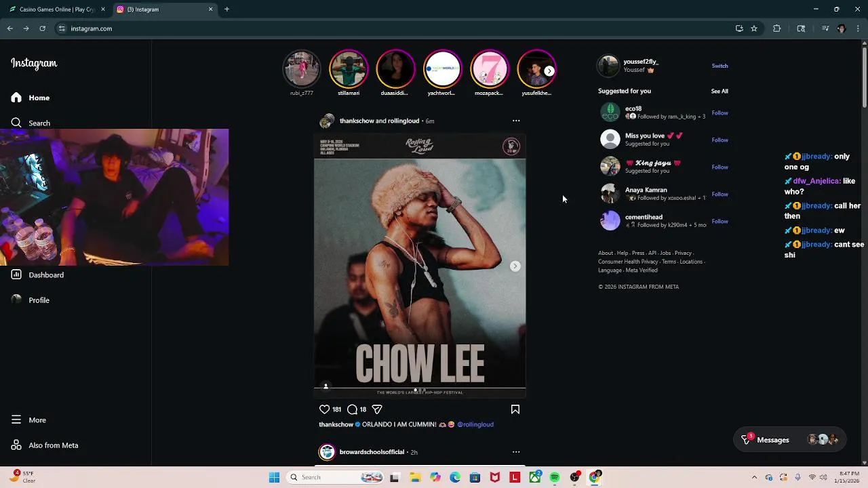Open comments on the Chow Lee post
This screenshot has width=868, height=488.
[352, 409]
